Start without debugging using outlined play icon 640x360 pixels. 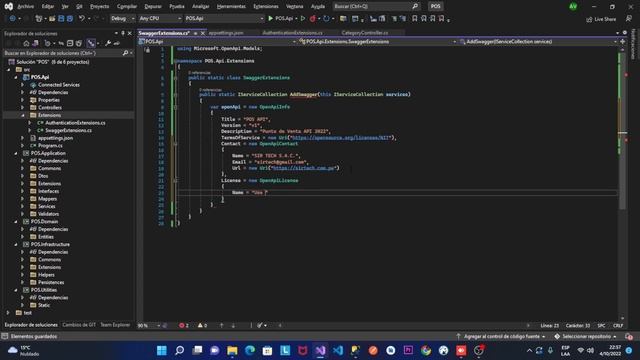[x=303, y=19]
